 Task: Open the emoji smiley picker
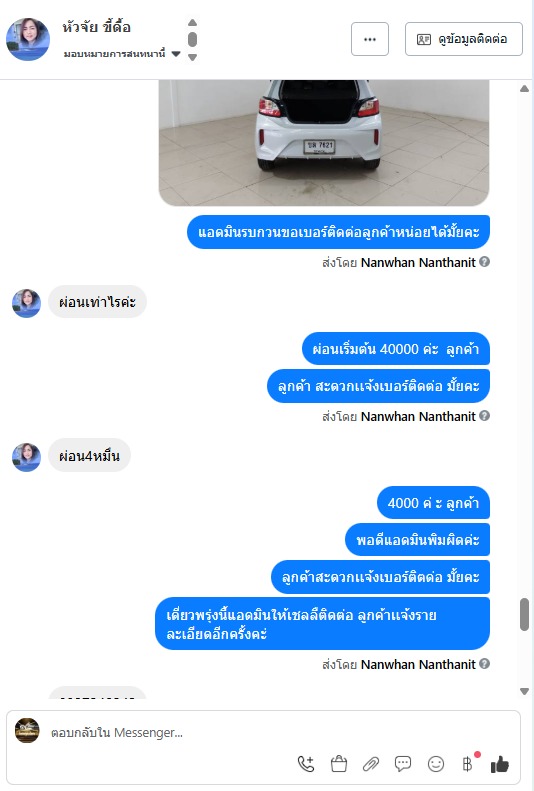(436, 764)
